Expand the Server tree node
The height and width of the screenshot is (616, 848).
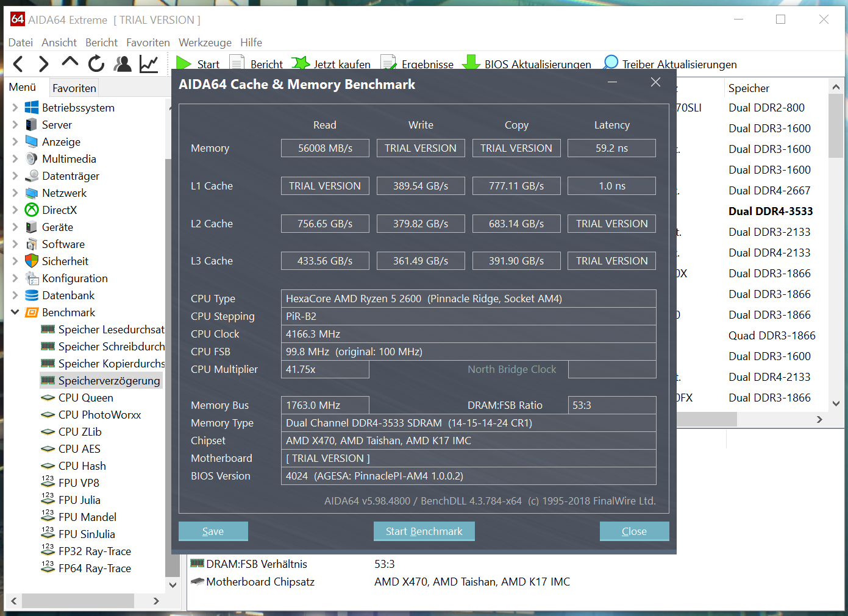15,125
